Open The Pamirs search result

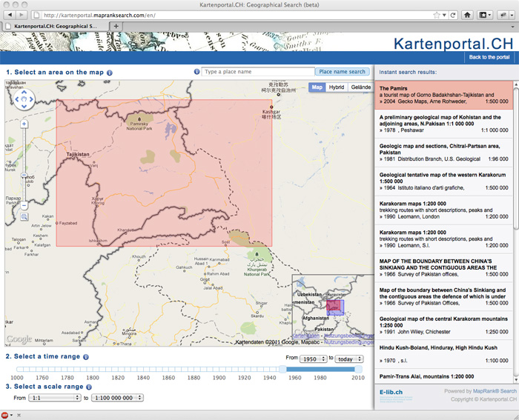click(x=443, y=96)
